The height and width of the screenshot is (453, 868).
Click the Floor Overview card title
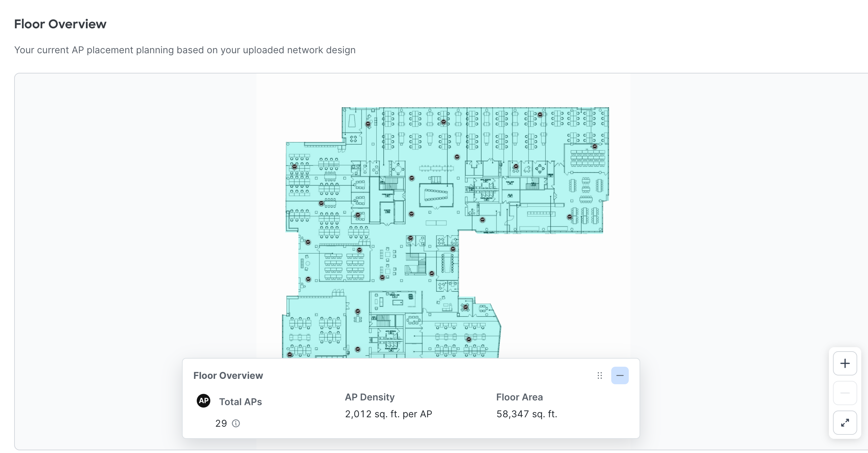click(228, 375)
